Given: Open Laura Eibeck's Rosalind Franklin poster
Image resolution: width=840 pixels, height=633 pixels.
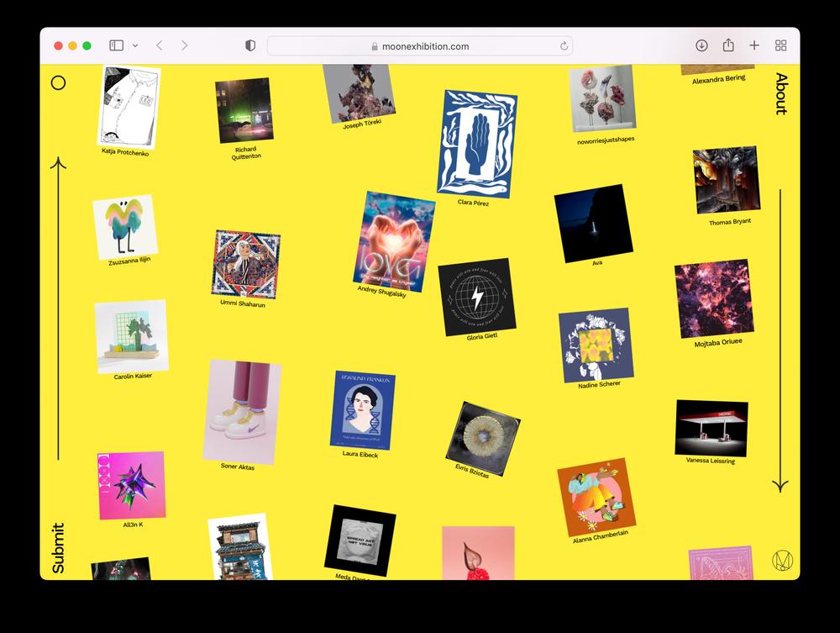Looking at the screenshot, I should 363,410.
